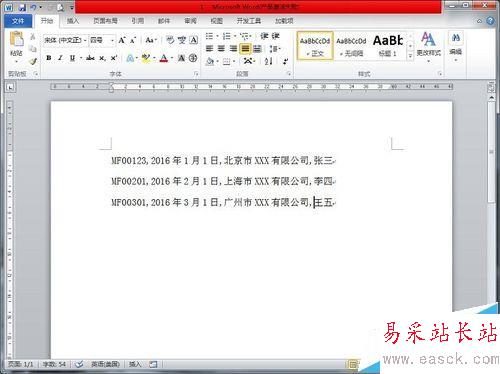The width and height of the screenshot is (500, 374).
Task: Click the 更改样式 Change Styles button
Action: [x=429, y=47]
